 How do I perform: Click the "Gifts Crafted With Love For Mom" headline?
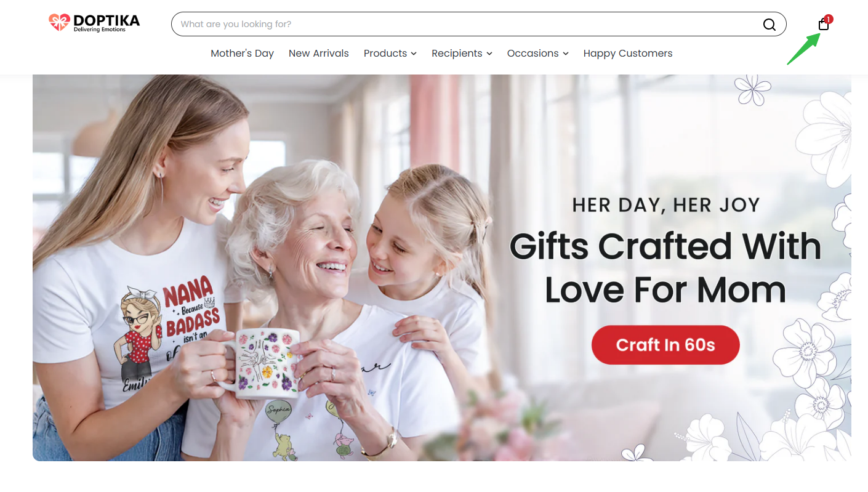[x=665, y=268]
